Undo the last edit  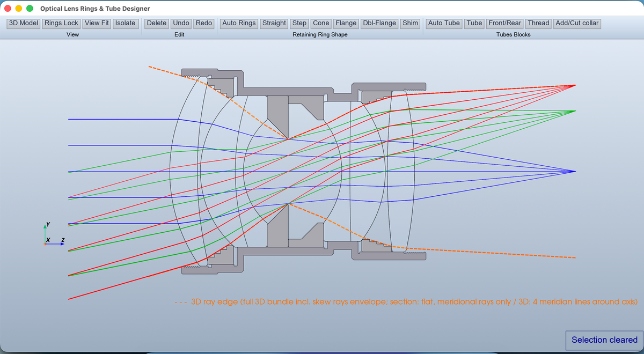181,23
